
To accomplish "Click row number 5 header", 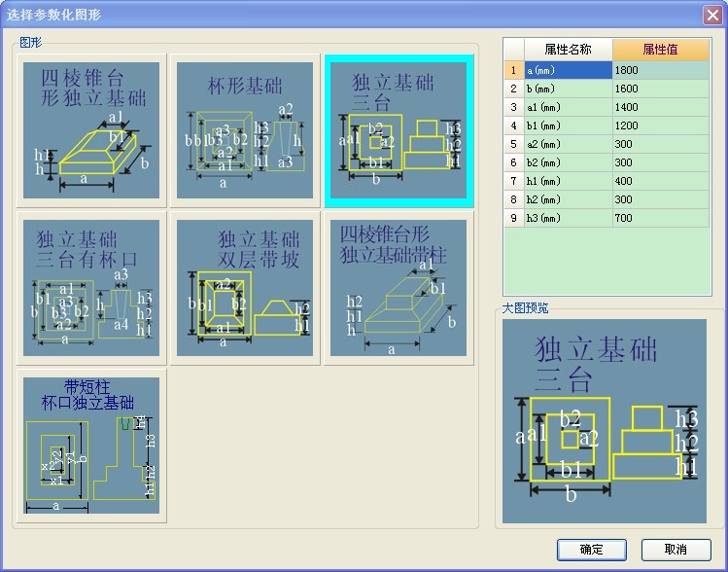I will coord(514,144).
